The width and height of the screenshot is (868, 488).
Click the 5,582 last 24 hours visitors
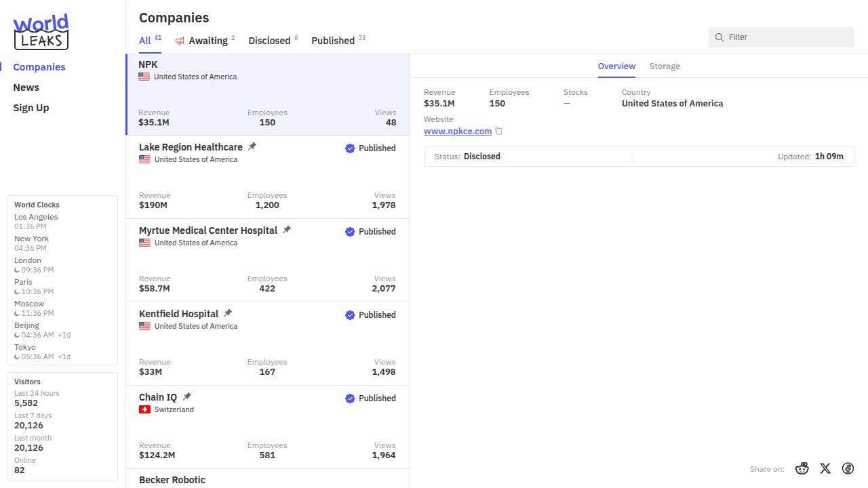click(26, 403)
